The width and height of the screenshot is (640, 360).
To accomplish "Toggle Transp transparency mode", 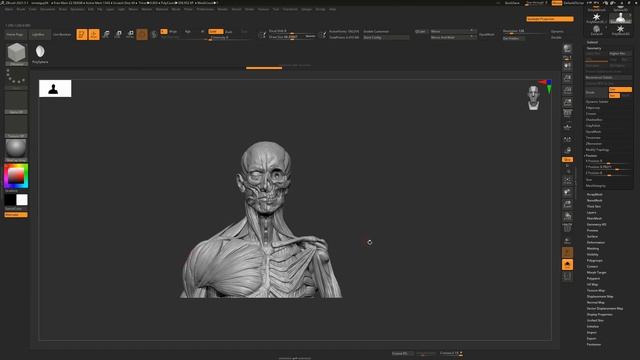I will coord(567,240).
